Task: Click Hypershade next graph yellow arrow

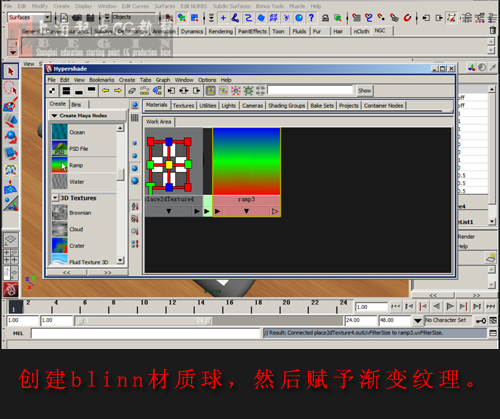Action: [118, 91]
